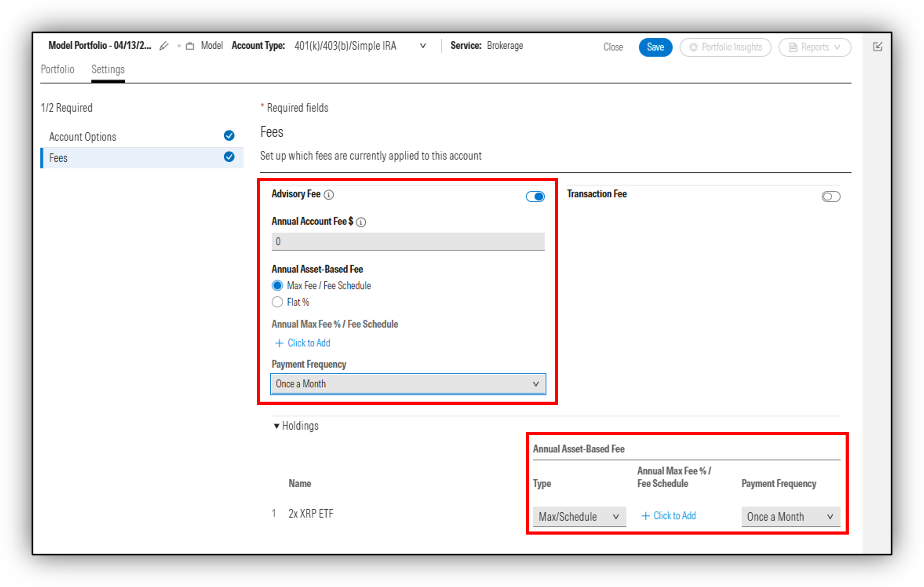The width and height of the screenshot is (924, 587).
Task: Open the Account Type dropdown
Action: (x=360, y=46)
